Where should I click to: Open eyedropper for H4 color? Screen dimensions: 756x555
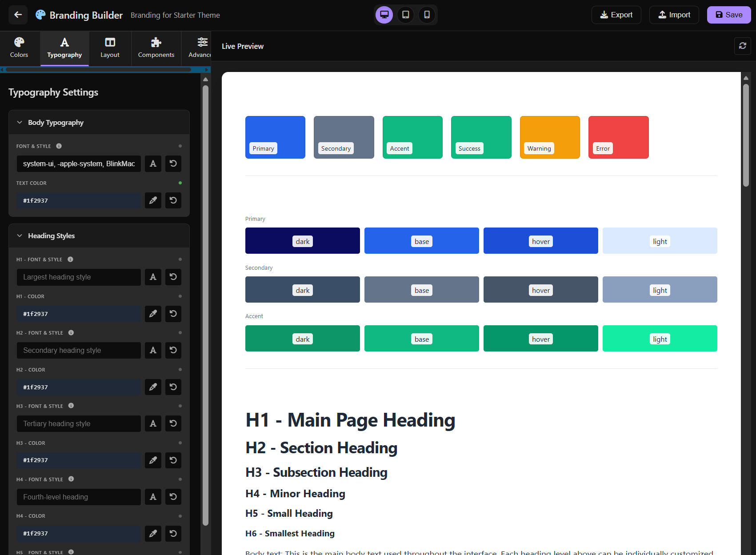coord(153,533)
